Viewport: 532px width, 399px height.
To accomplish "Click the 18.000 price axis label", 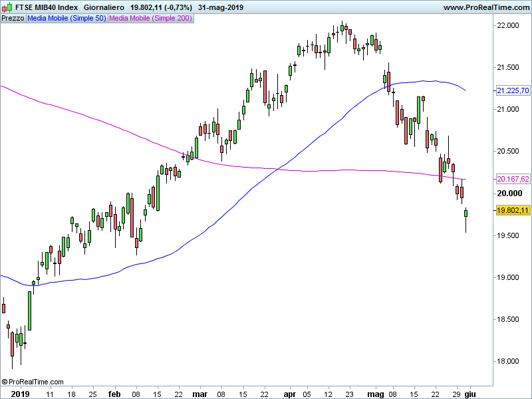I will click(508, 361).
